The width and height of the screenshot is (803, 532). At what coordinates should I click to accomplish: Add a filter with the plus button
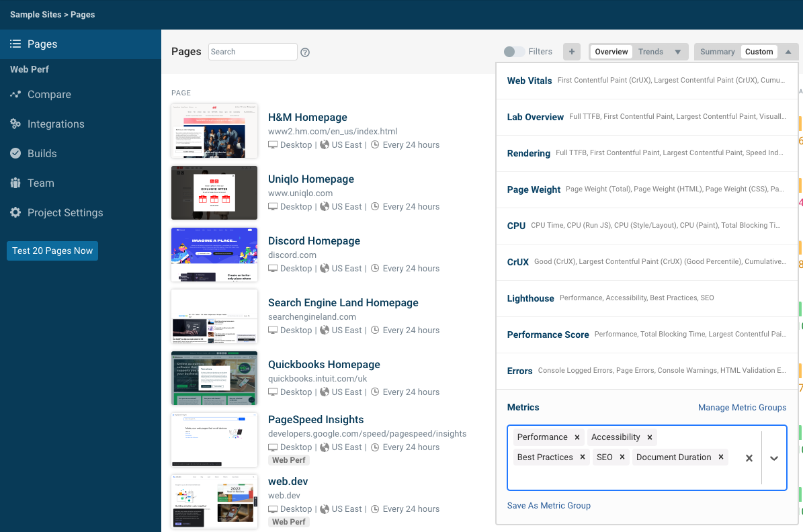coord(572,52)
